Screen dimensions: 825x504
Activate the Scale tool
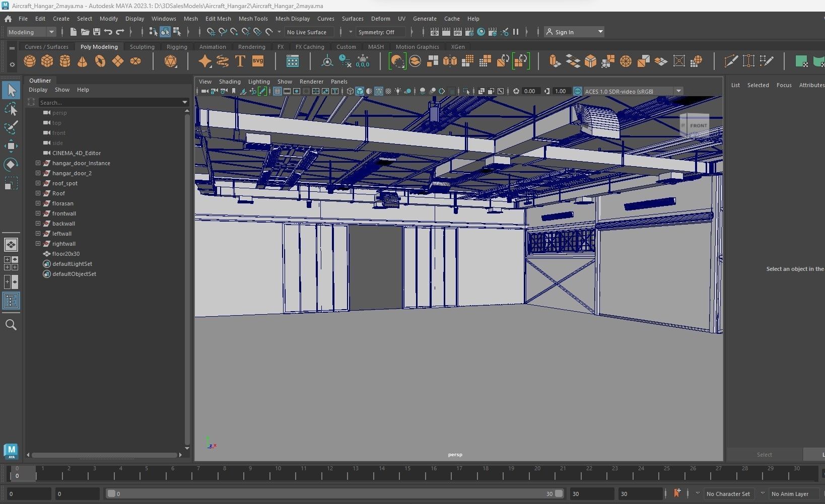tap(11, 183)
